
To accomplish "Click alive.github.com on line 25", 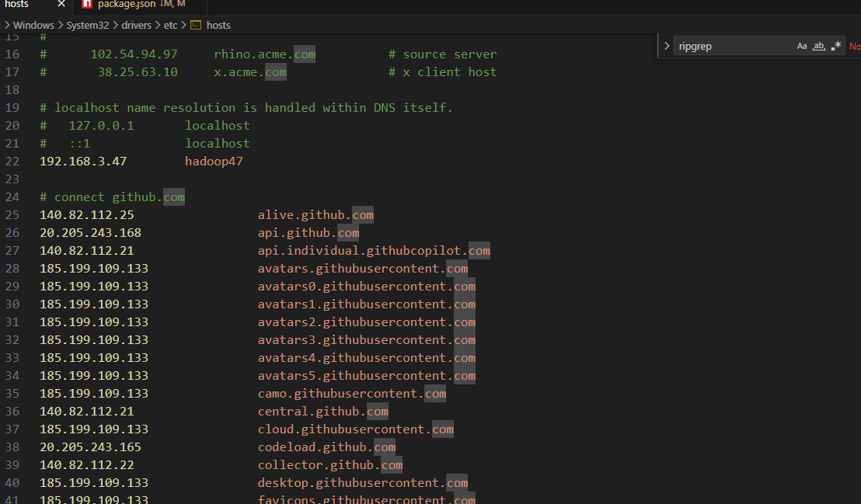I will tap(315, 214).
